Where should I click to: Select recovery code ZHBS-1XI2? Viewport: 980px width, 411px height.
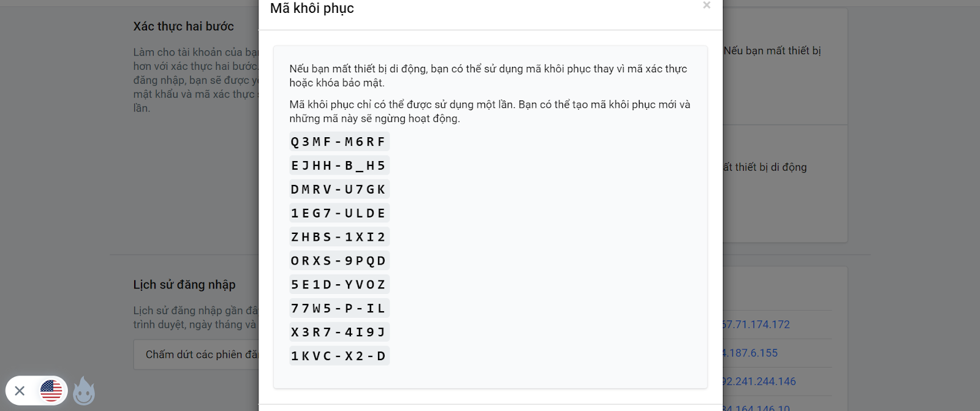pos(338,237)
